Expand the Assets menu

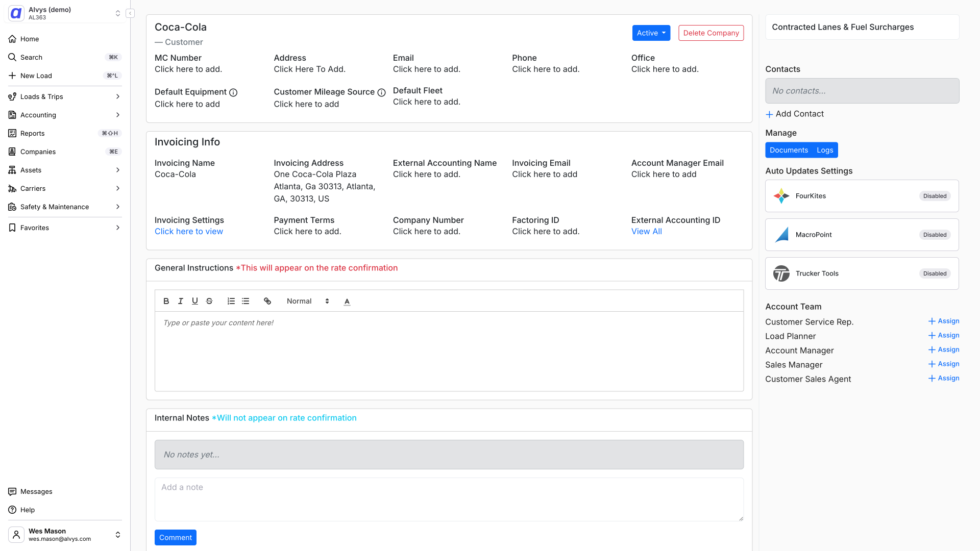(65, 170)
